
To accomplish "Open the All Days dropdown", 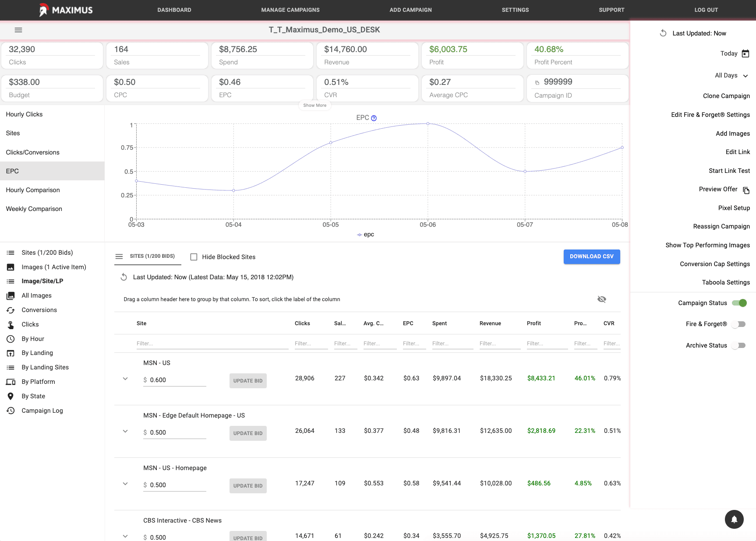I will [x=731, y=75].
